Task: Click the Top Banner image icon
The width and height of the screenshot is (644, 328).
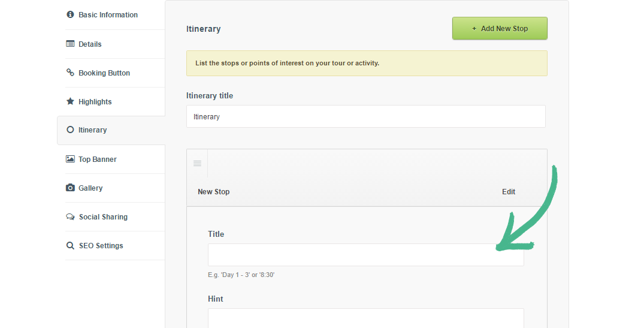Action: pyautogui.click(x=70, y=159)
